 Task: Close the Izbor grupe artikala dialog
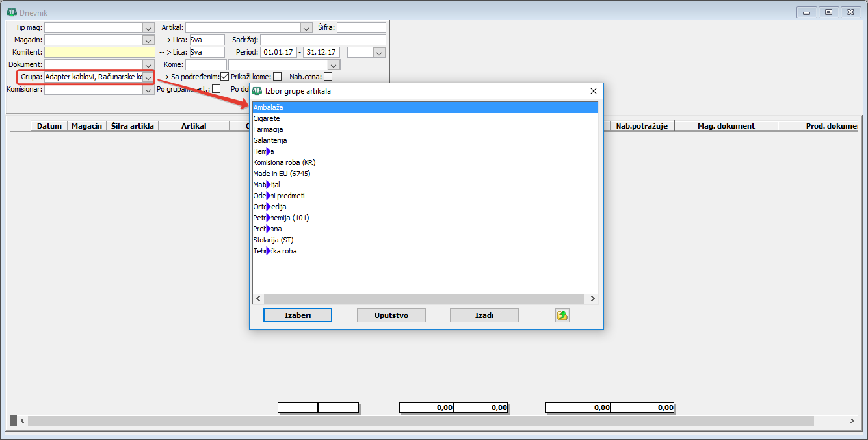(x=593, y=91)
